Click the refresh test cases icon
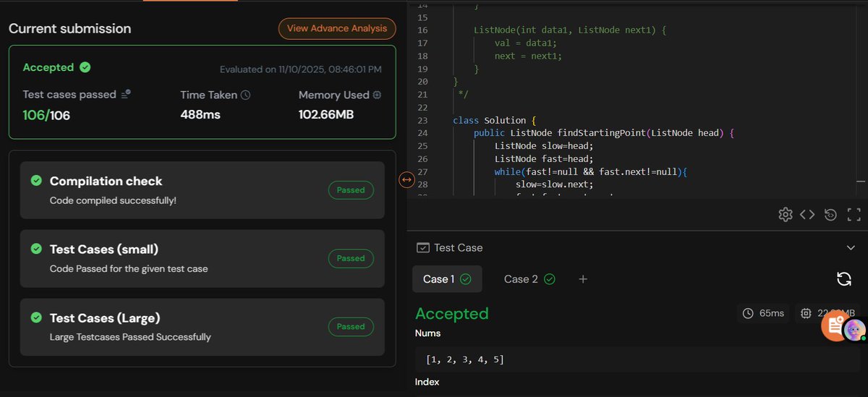Viewport: 868px width, 397px height. (843, 279)
